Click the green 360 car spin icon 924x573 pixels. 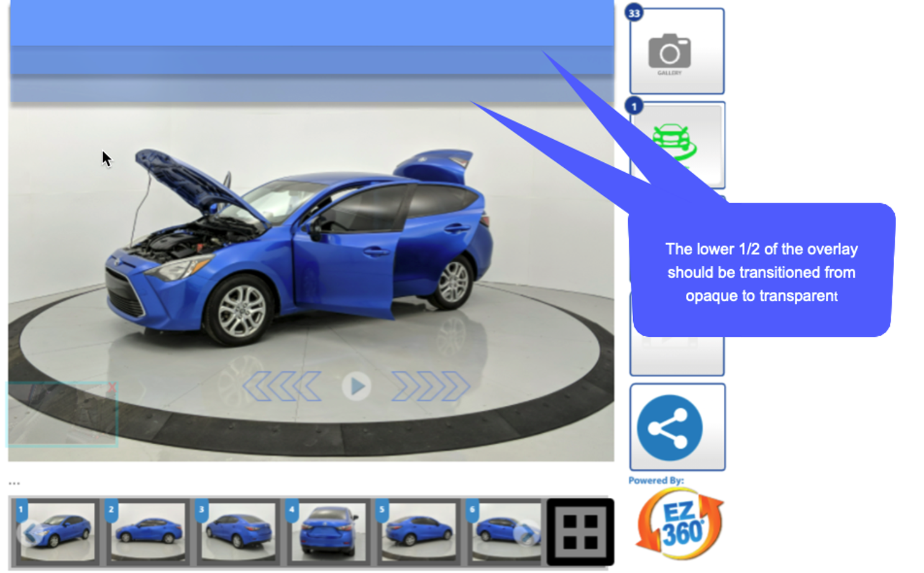click(x=674, y=140)
